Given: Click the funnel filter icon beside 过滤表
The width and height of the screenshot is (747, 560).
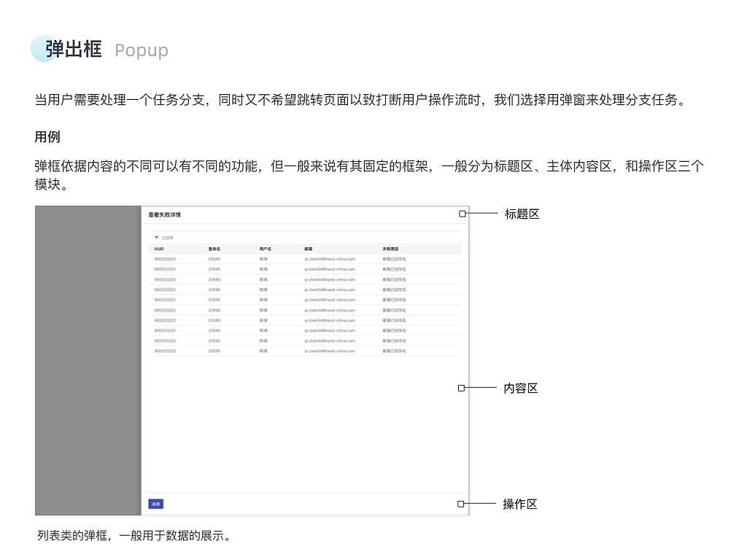Looking at the screenshot, I should (x=155, y=238).
